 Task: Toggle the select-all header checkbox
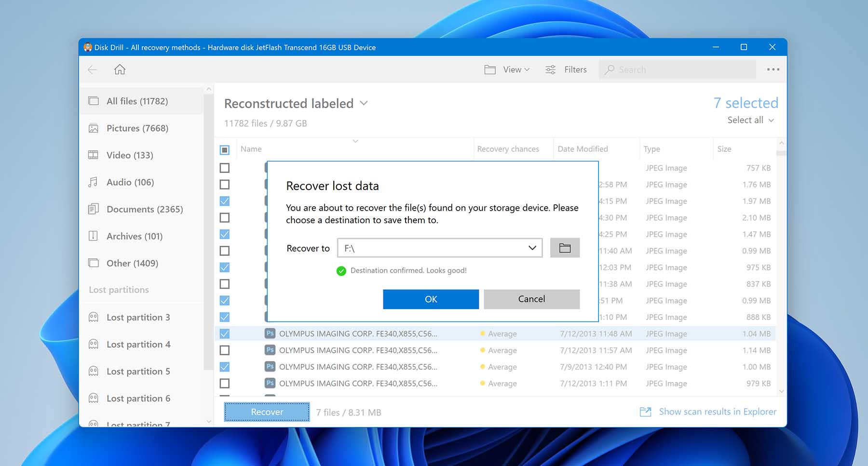225,150
